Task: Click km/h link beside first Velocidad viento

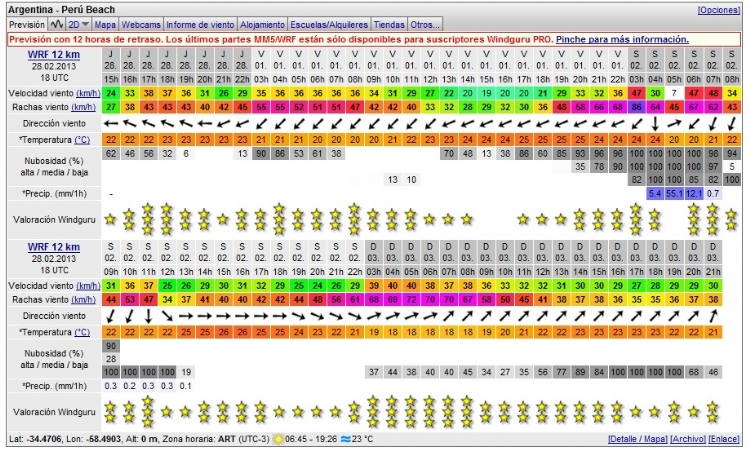Action: click(88, 93)
